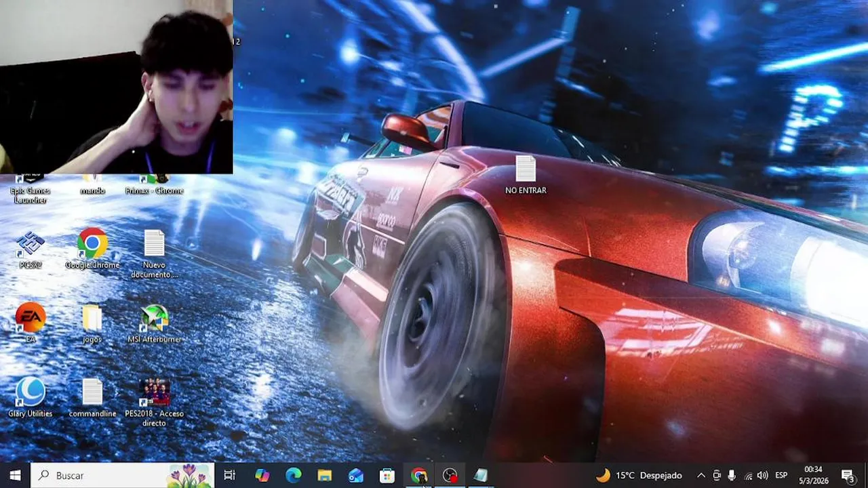Select the NO ENTRAR file on desktop

click(526, 175)
